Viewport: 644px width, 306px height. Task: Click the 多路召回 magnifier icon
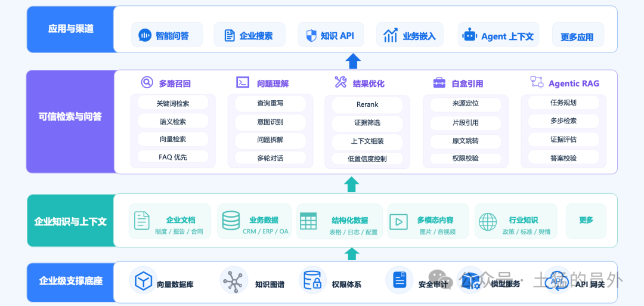pyautogui.click(x=147, y=82)
